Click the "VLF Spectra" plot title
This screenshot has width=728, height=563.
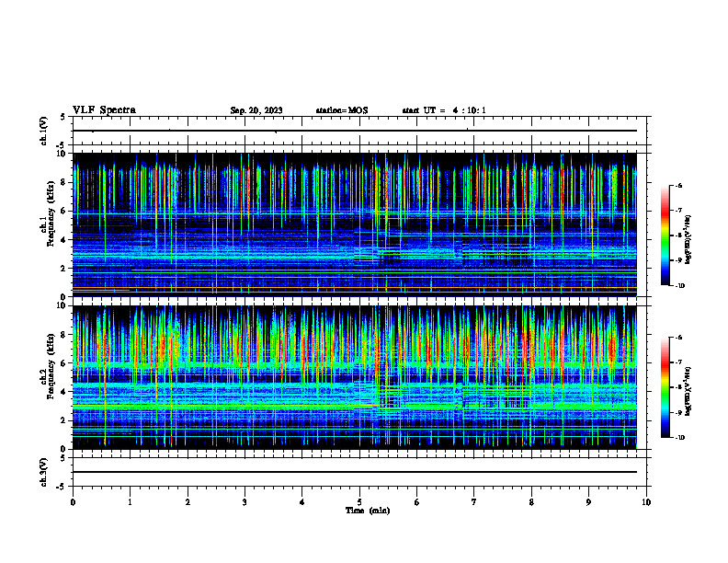(x=104, y=110)
